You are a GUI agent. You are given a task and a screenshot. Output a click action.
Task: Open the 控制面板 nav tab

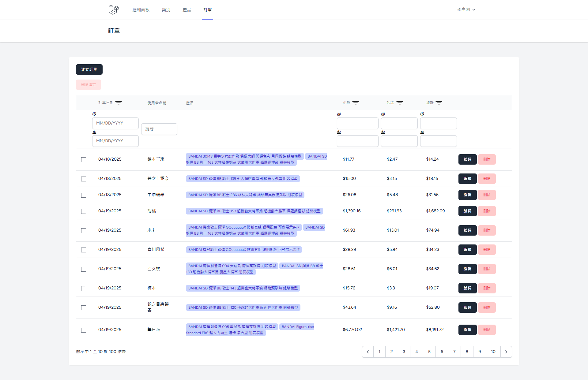click(x=141, y=10)
